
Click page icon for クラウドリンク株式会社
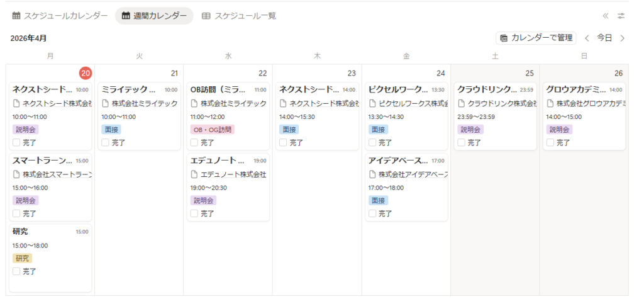click(x=462, y=103)
